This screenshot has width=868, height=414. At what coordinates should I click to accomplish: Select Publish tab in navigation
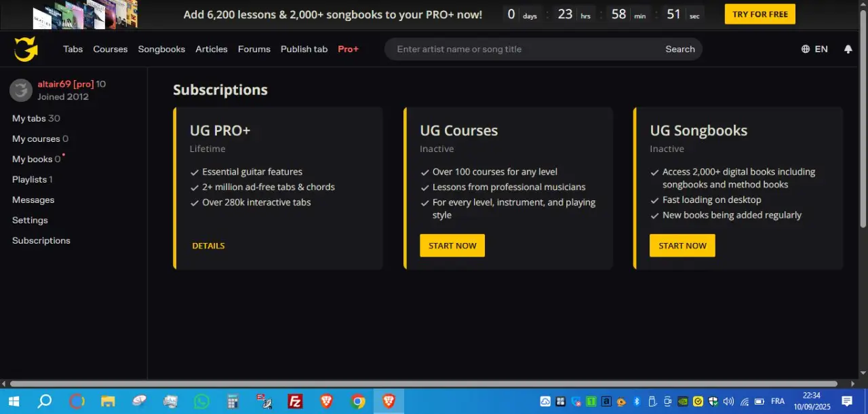coord(304,49)
